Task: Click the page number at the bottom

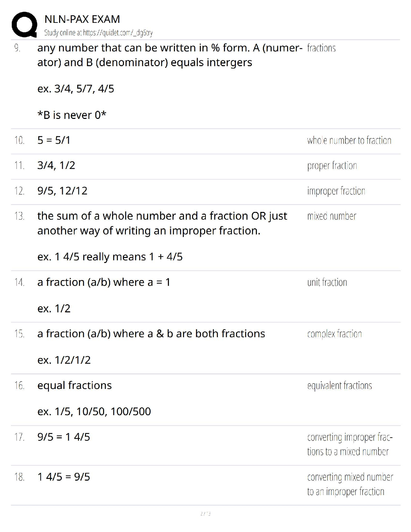Action: [205, 514]
